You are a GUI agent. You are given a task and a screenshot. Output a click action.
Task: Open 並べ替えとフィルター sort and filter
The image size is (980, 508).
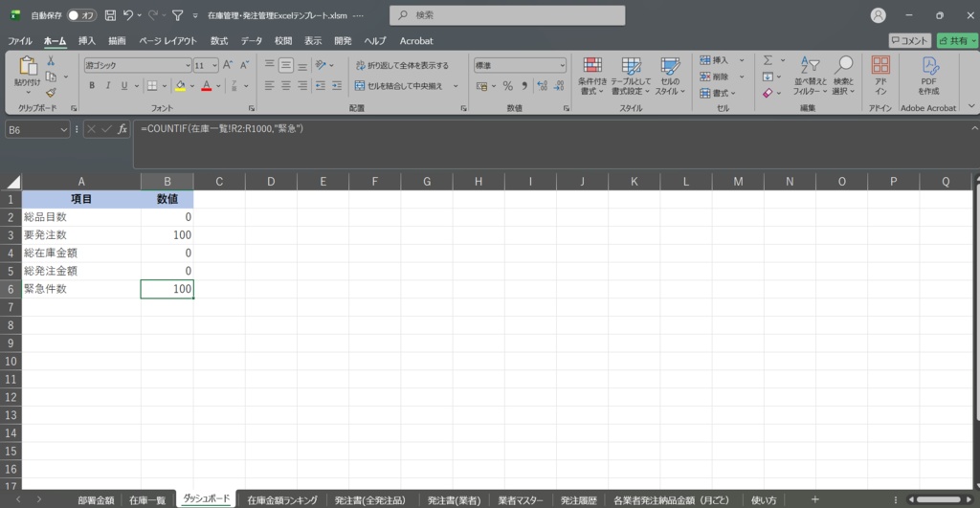[x=811, y=77]
